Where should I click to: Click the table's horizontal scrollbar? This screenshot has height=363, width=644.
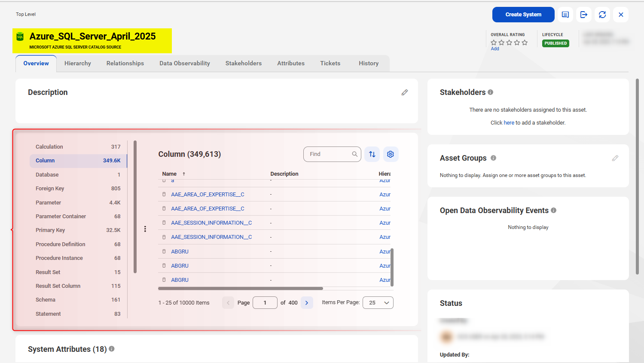241,289
